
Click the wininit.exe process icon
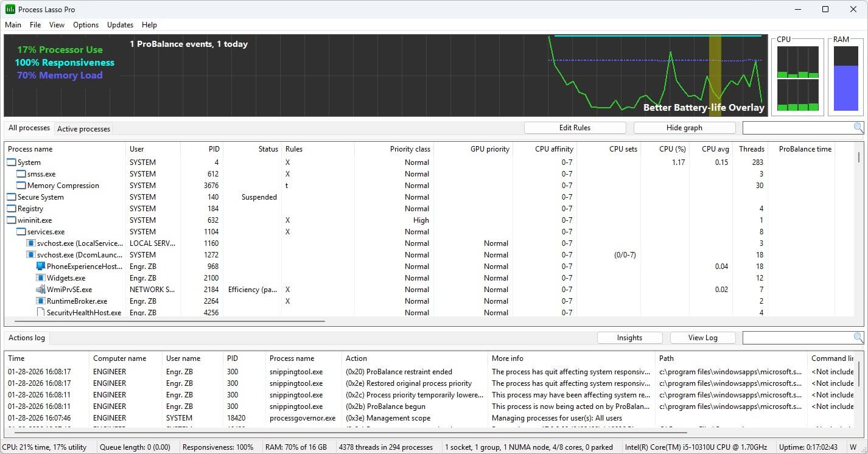coord(12,220)
